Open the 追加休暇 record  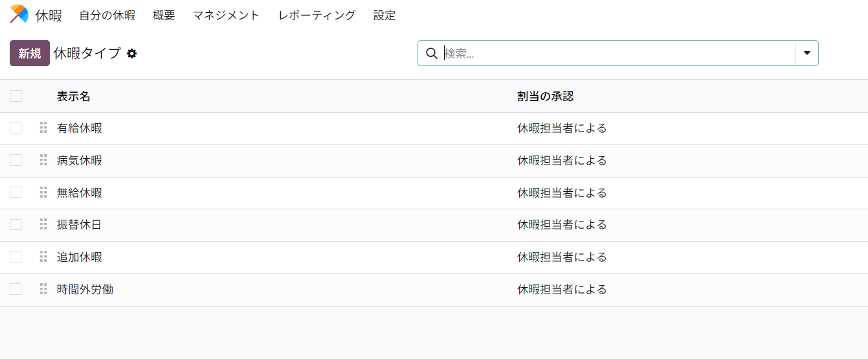pyautogui.click(x=80, y=257)
